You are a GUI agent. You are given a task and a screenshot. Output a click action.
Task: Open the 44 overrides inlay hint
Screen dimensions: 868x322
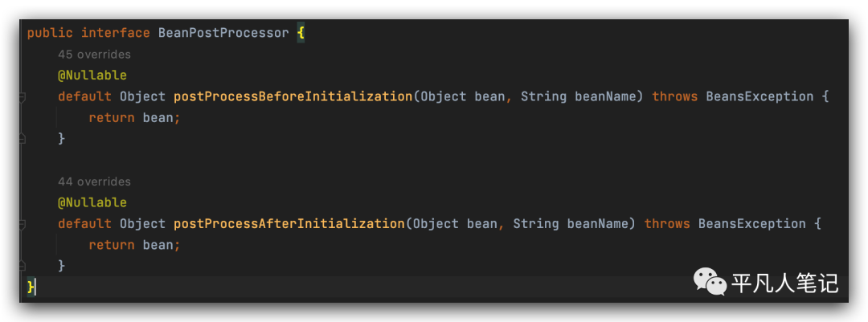pos(94,181)
